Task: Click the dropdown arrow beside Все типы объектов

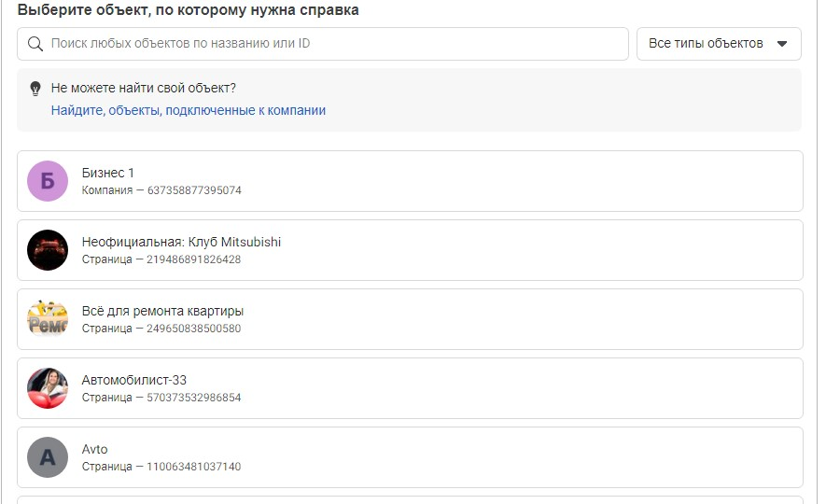Action: coord(782,44)
